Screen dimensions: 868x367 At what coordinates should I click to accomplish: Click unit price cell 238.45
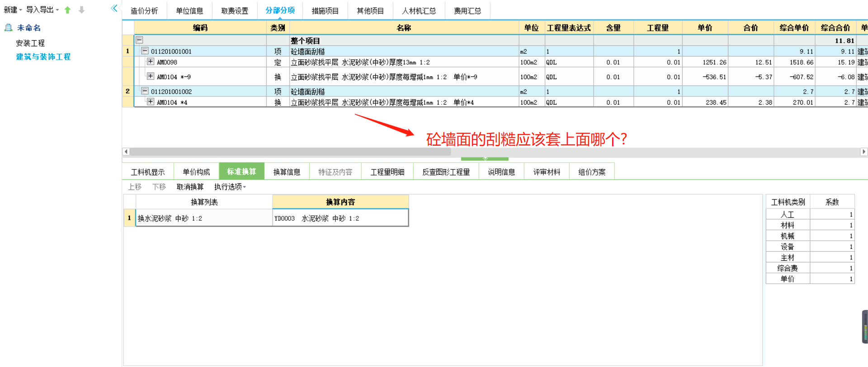coord(705,102)
